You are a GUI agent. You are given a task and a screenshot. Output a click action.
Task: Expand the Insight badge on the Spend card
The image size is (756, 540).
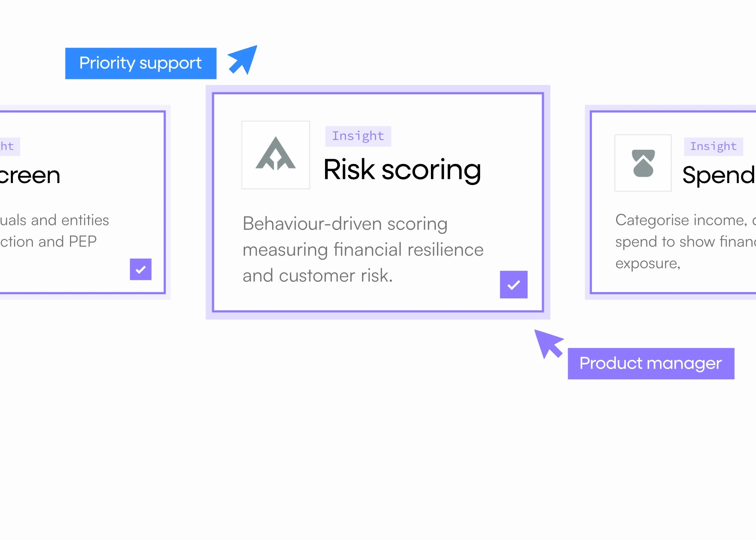[713, 146]
